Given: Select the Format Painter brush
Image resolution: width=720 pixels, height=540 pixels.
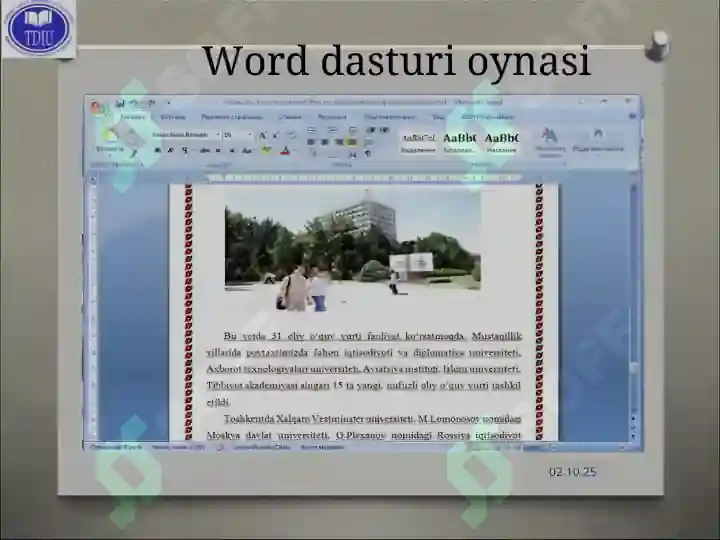Looking at the screenshot, I should point(133,154).
